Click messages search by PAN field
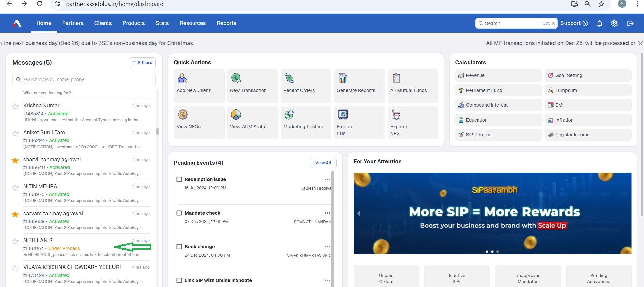The image size is (644, 287). point(84,79)
